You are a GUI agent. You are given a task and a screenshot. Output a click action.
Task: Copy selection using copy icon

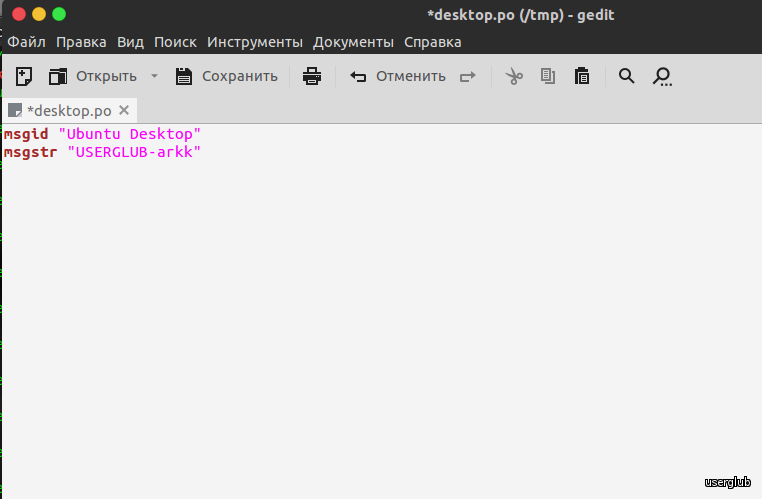click(548, 76)
